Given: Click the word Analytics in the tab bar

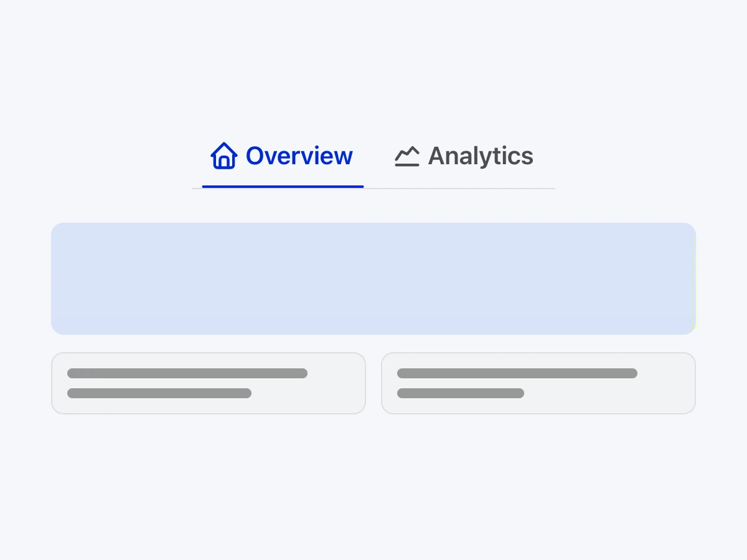Looking at the screenshot, I should [481, 156].
